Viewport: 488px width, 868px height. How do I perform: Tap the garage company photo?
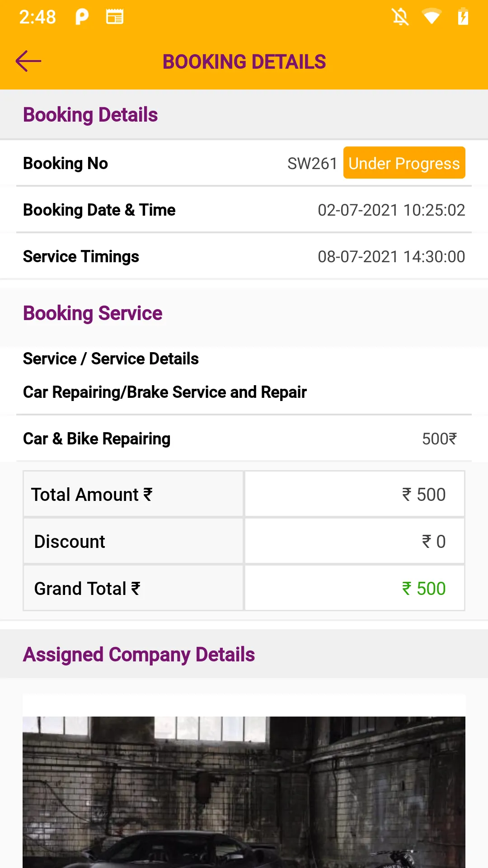click(x=244, y=792)
